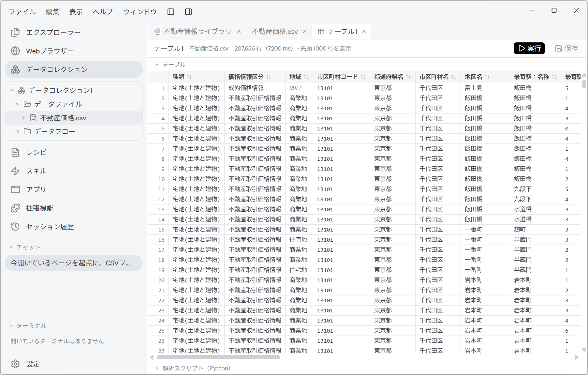Image resolution: width=588 pixels, height=375 pixels.
Task: Expand the 解析スクリプト (Python) section
Action: (x=157, y=368)
